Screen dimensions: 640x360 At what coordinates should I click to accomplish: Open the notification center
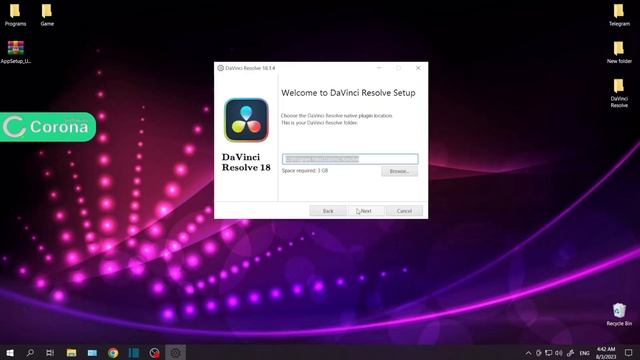(629, 353)
